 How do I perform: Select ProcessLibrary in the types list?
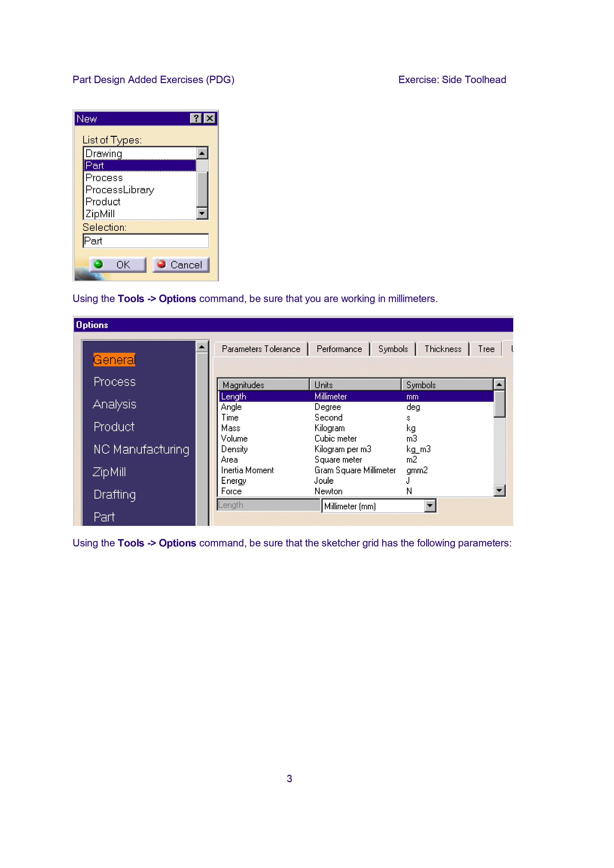tap(120, 190)
